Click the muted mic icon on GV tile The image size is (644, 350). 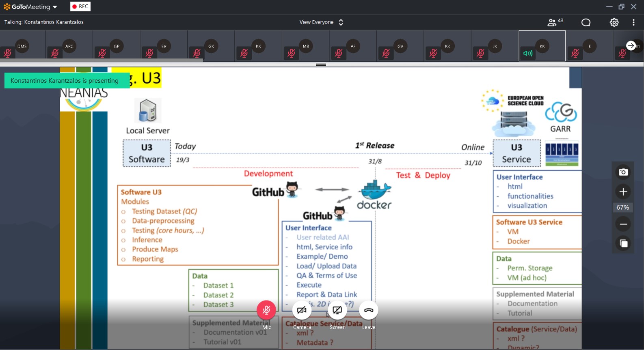click(x=386, y=53)
